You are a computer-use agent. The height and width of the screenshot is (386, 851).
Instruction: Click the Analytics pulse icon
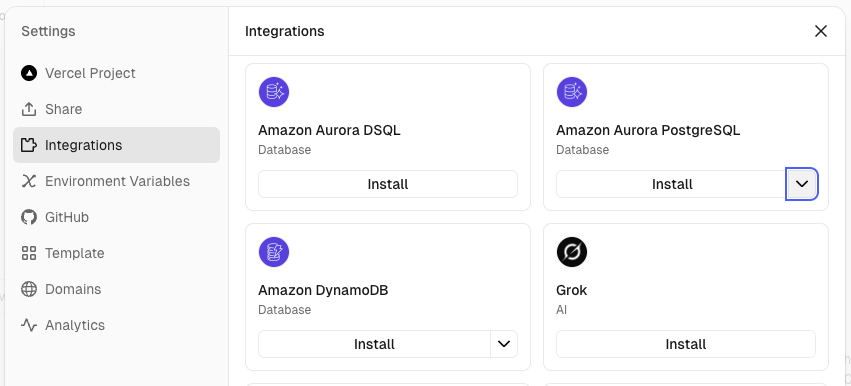pos(29,325)
